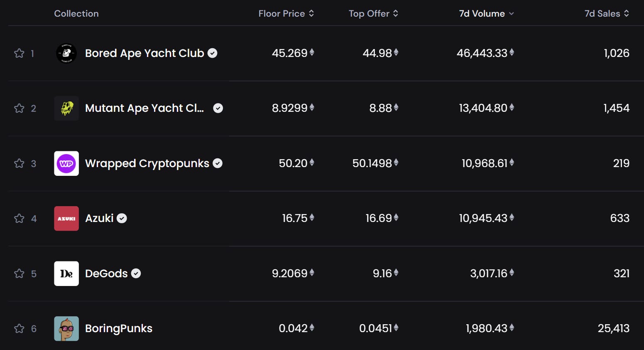Sort by Floor Price column
644x350 pixels.
(x=286, y=14)
